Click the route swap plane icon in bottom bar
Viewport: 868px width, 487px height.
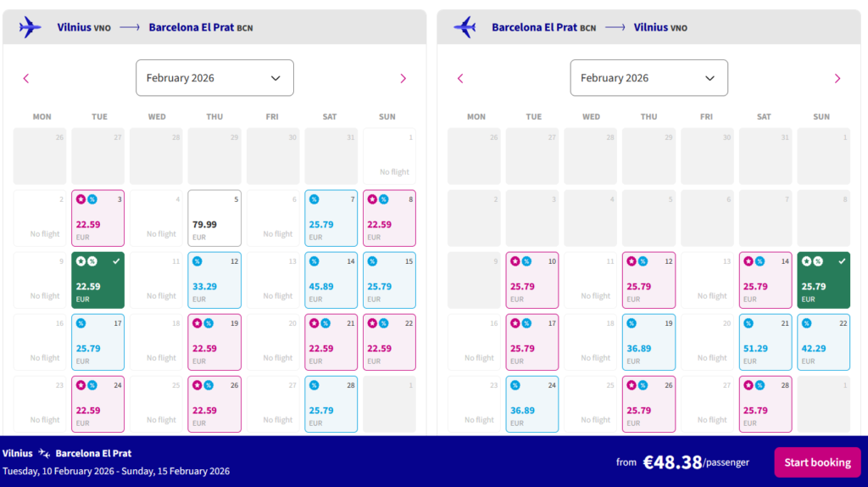44,454
